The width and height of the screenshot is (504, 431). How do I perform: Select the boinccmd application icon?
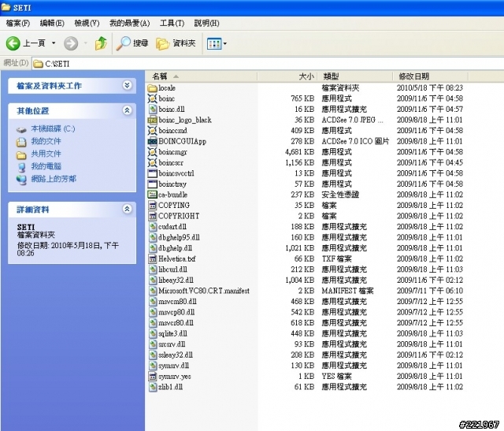(x=152, y=131)
